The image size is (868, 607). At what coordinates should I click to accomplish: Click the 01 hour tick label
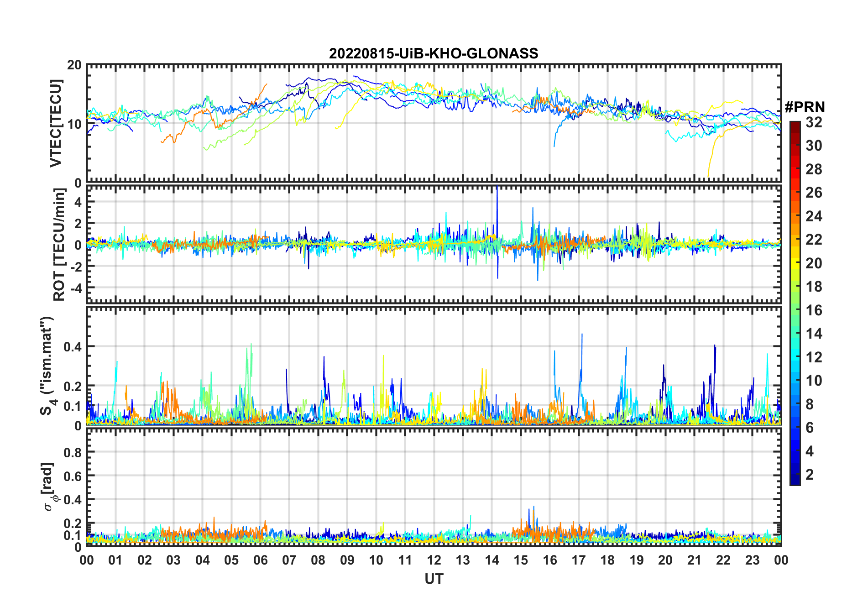point(116,560)
